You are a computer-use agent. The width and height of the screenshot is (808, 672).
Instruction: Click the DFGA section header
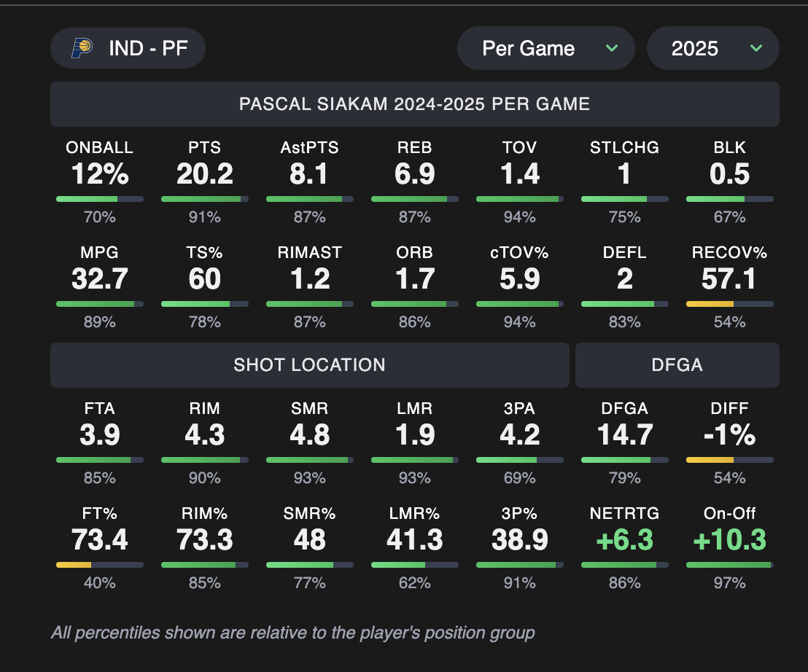pos(677,365)
